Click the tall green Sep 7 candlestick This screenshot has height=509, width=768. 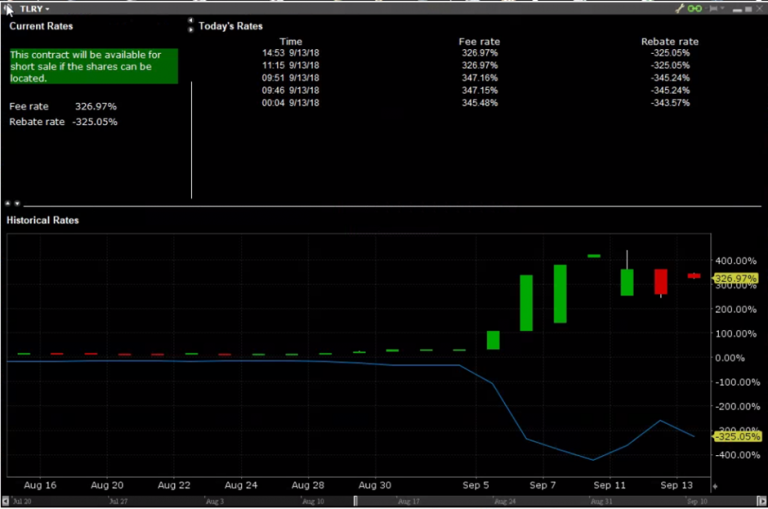coord(560,293)
